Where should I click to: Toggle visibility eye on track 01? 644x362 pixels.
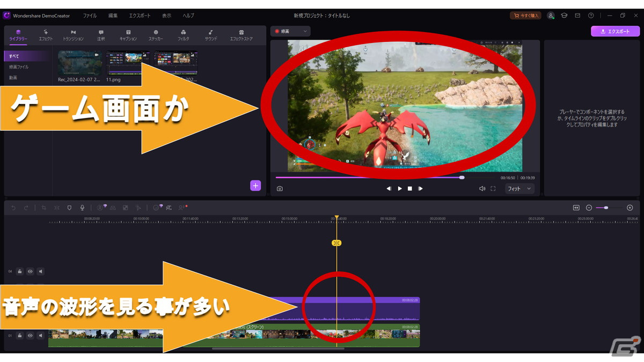pyautogui.click(x=30, y=335)
